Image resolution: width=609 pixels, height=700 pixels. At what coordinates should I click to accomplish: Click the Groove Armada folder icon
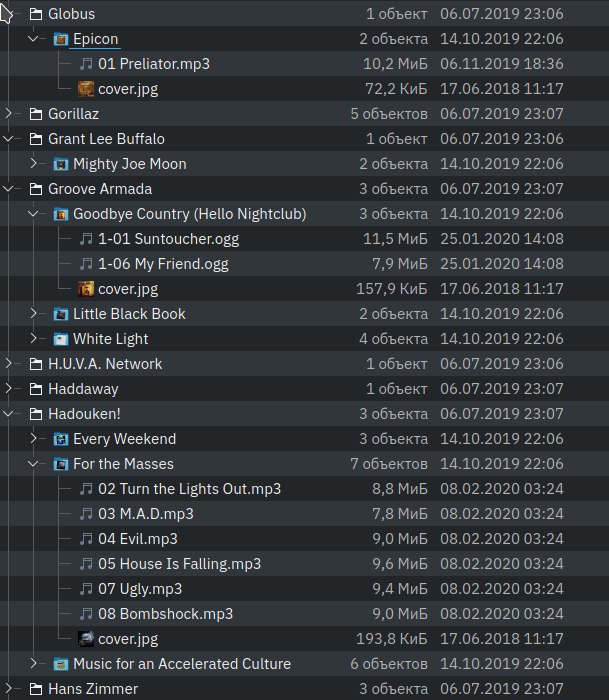coord(36,189)
